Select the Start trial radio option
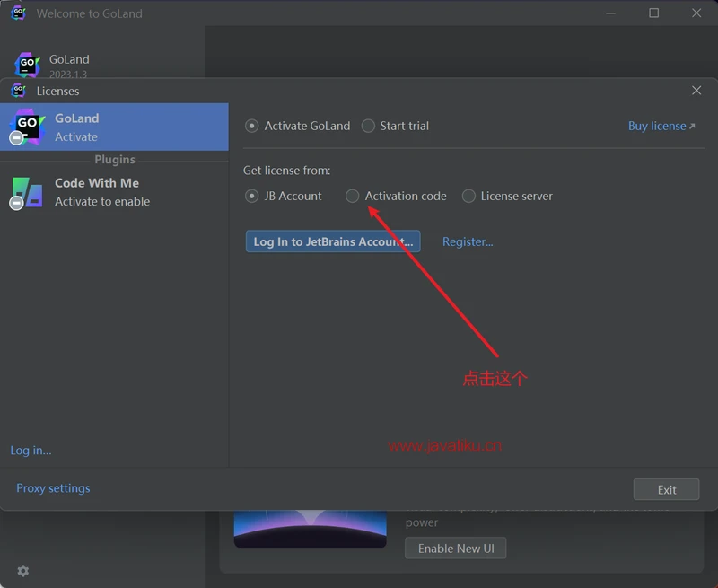 [x=368, y=126]
